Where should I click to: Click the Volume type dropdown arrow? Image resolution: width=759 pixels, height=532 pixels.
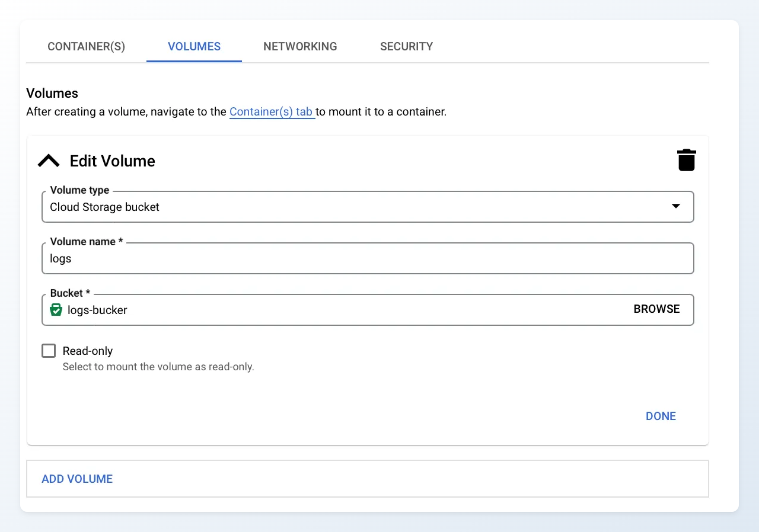pos(675,206)
